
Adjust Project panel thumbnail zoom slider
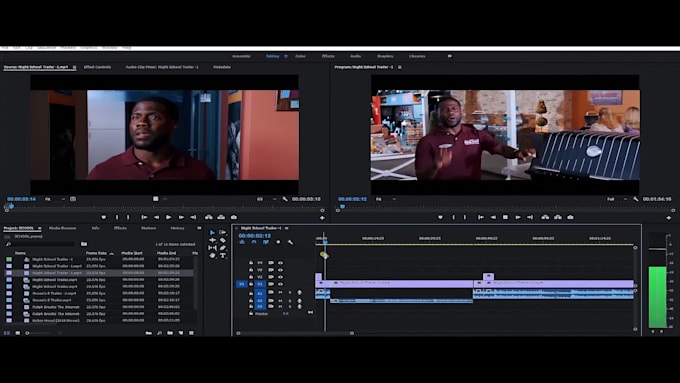click(39, 333)
